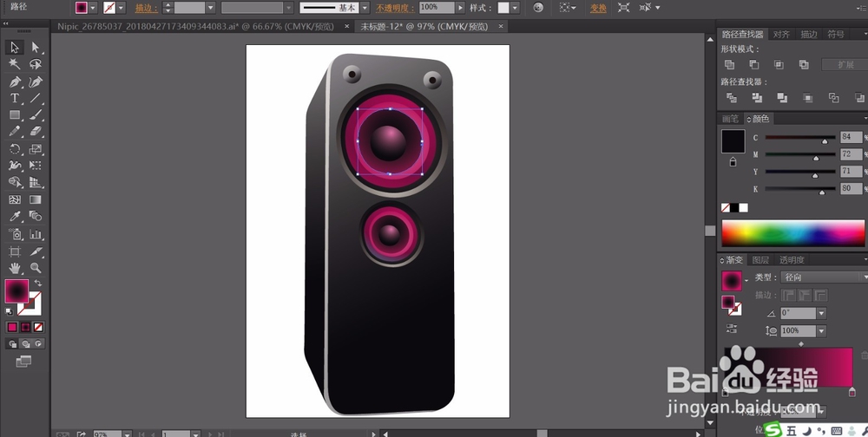Select the Column Graph tool
The height and width of the screenshot is (437, 868).
pos(36,234)
